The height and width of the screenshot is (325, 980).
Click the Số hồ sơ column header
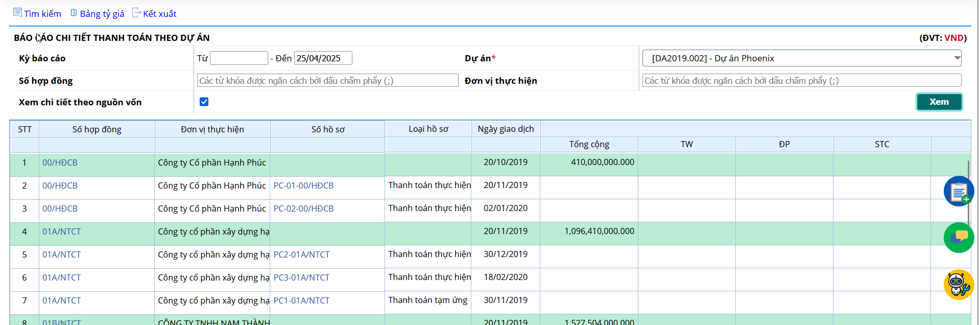tap(328, 129)
